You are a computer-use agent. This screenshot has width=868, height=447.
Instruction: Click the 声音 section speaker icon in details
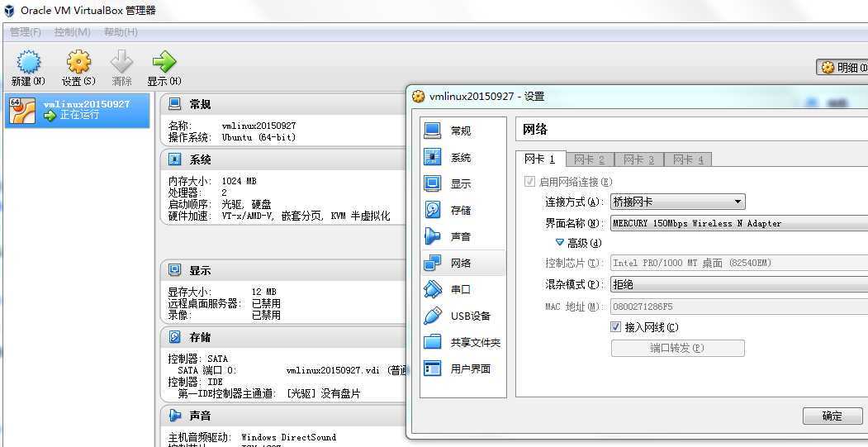coord(175,415)
